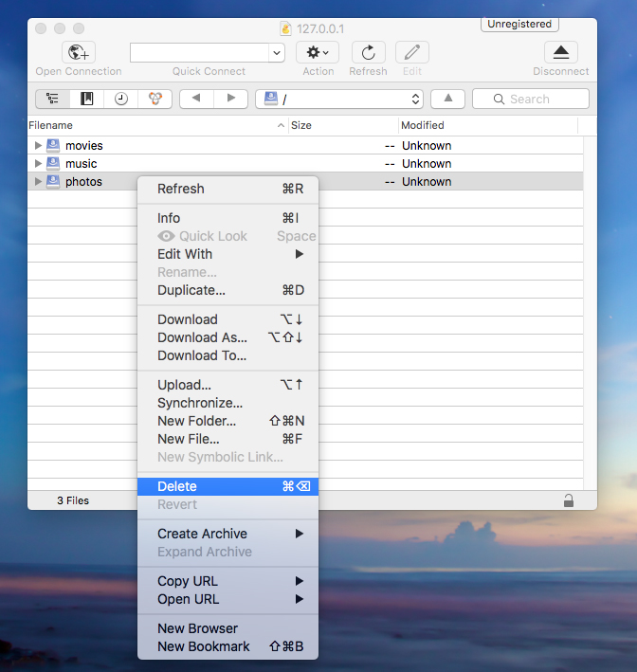Navigate back with the left arrow
637x672 pixels.
coord(196,99)
